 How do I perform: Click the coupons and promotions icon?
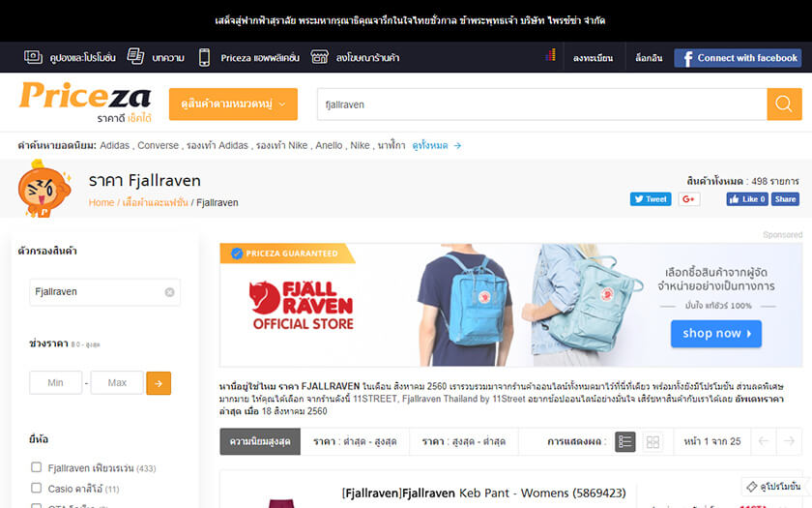pos(33,57)
